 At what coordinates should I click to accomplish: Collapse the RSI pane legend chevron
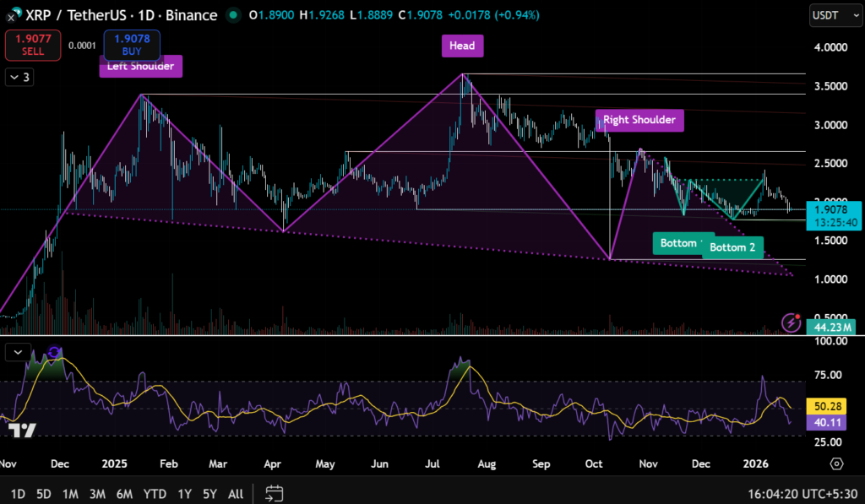coord(17,350)
